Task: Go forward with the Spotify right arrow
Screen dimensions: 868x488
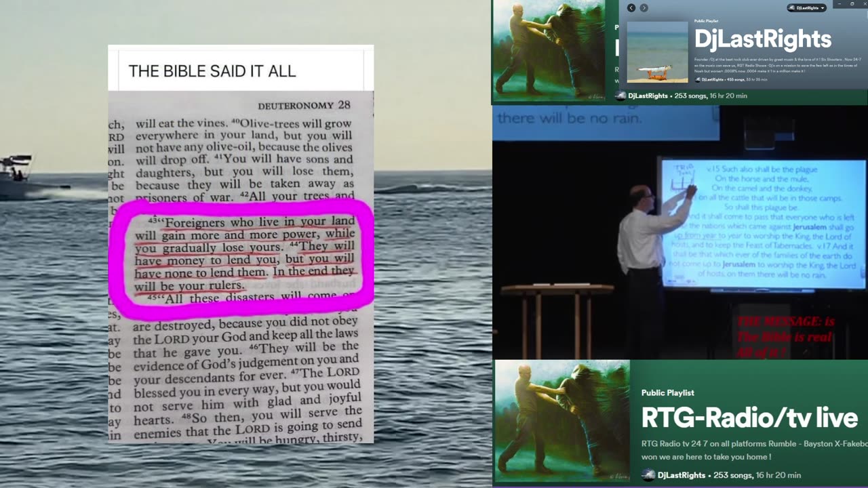Action: [644, 8]
